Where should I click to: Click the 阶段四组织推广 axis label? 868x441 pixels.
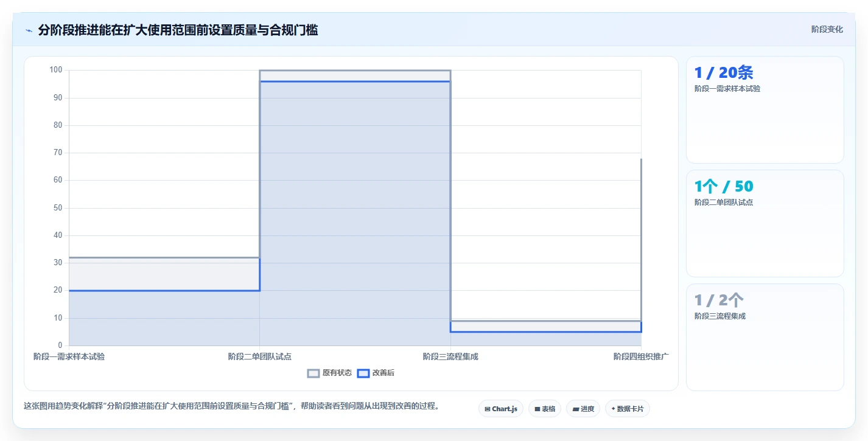coord(641,356)
